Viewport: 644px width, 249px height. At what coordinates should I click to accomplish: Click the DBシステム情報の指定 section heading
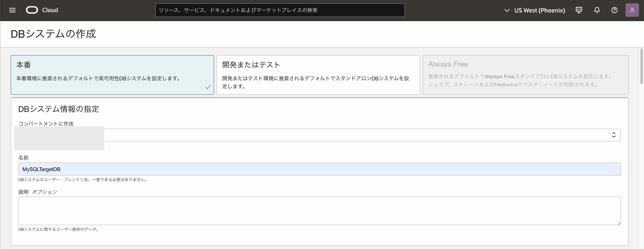click(x=59, y=109)
